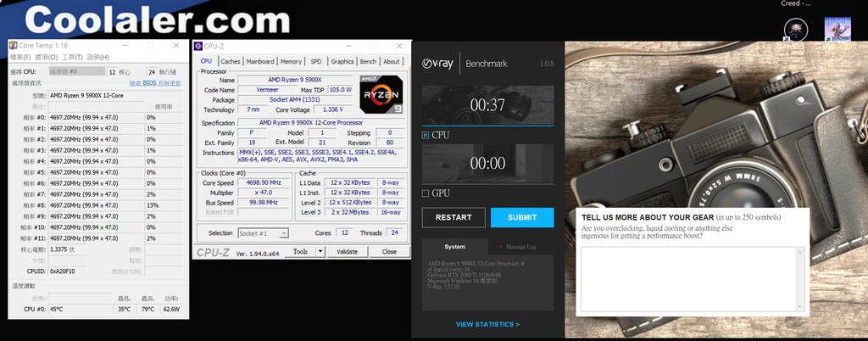The image size is (868, 341).
Task: Click the Core Speed value 4698.90 MHz
Action: coord(264,182)
